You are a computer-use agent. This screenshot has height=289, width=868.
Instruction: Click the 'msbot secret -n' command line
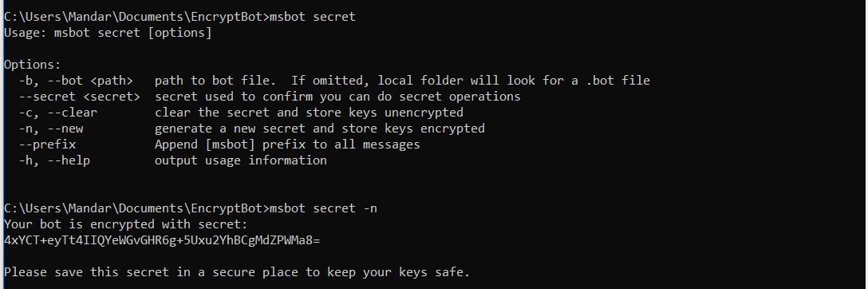pyautogui.click(x=323, y=208)
